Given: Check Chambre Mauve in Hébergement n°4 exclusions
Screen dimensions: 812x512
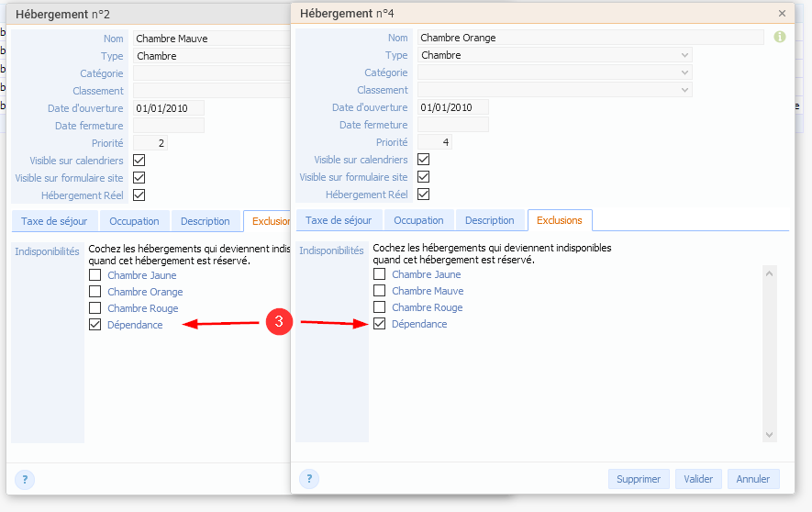Looking at the screenshot, I should coord(380,291).
